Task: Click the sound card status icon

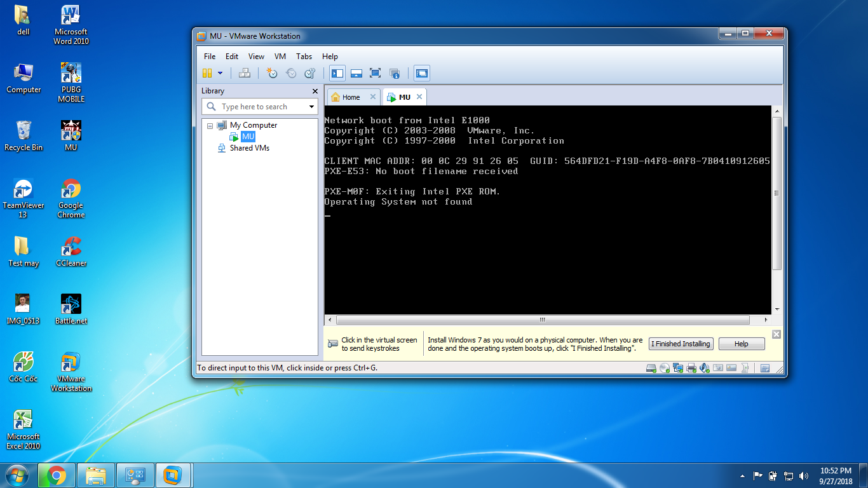Action: (x=704, y=368)
